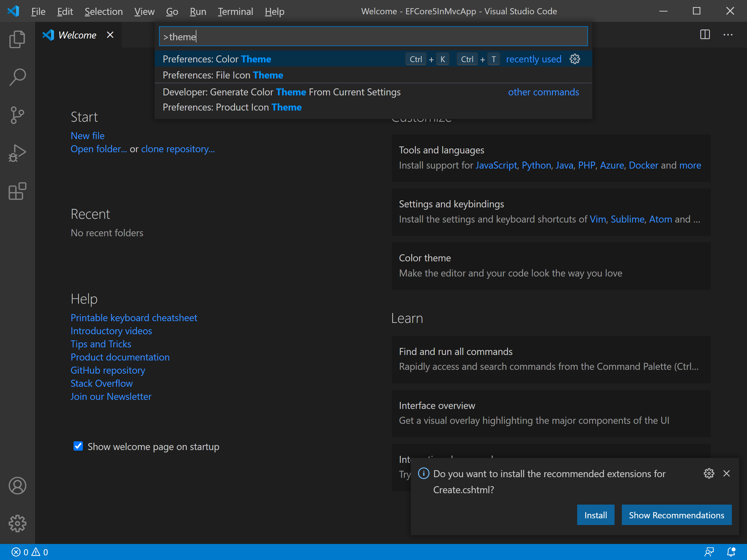
Task: Open the Run and Debug view icon
Action: 17,153
